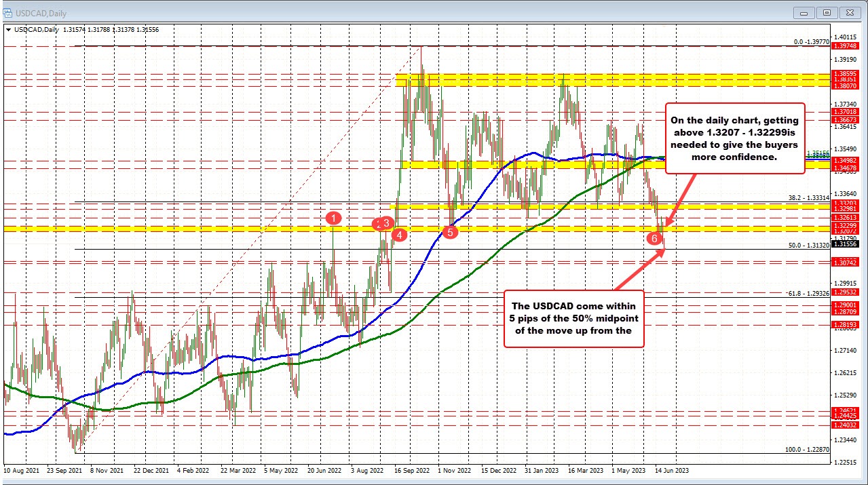Screen dimensions: 868x485
Task: Click the current price 1.31556 label
Action: [x=847, y=244]
